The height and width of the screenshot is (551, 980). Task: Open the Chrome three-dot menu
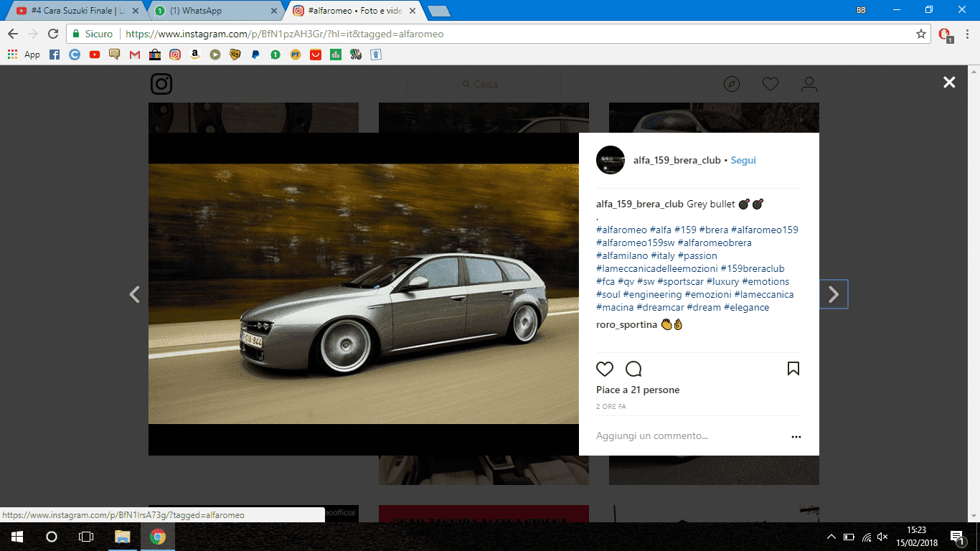[x=966, y=34]
